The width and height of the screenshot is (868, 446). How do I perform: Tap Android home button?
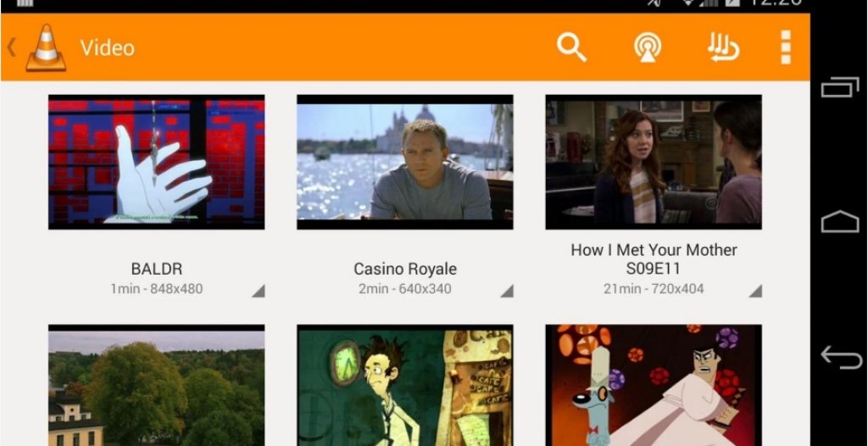[840, 221]
